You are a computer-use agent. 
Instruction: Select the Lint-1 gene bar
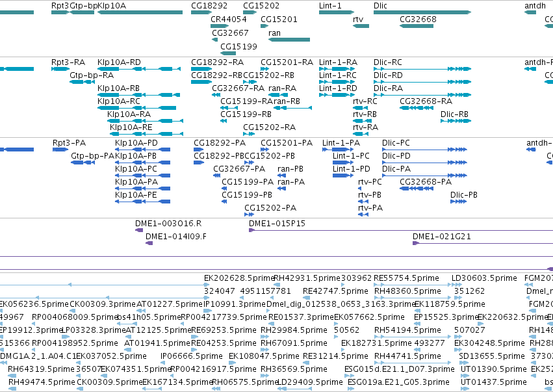pos(337,12)
